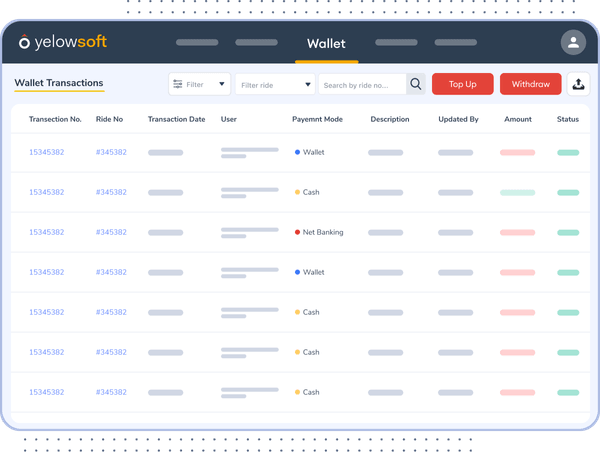Click the yelowsoft logo
The height and width of the screenshot is (452, 600).
(x=63, y=43)
